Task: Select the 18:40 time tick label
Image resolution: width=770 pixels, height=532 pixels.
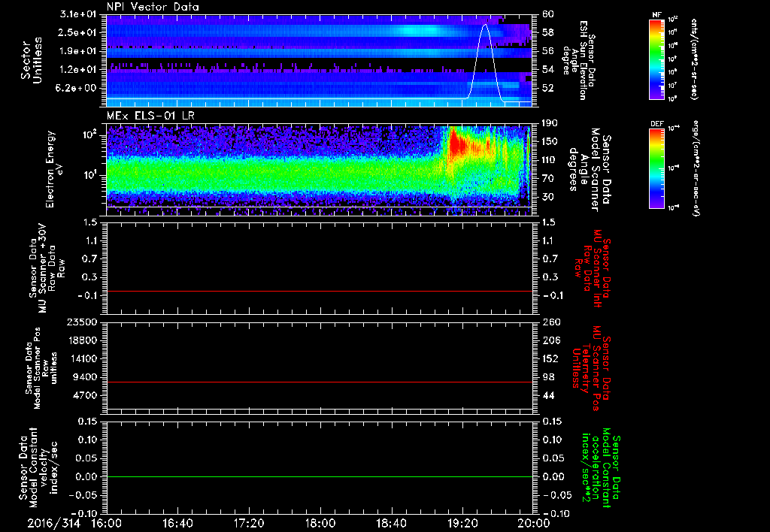Action: (391, 523)
